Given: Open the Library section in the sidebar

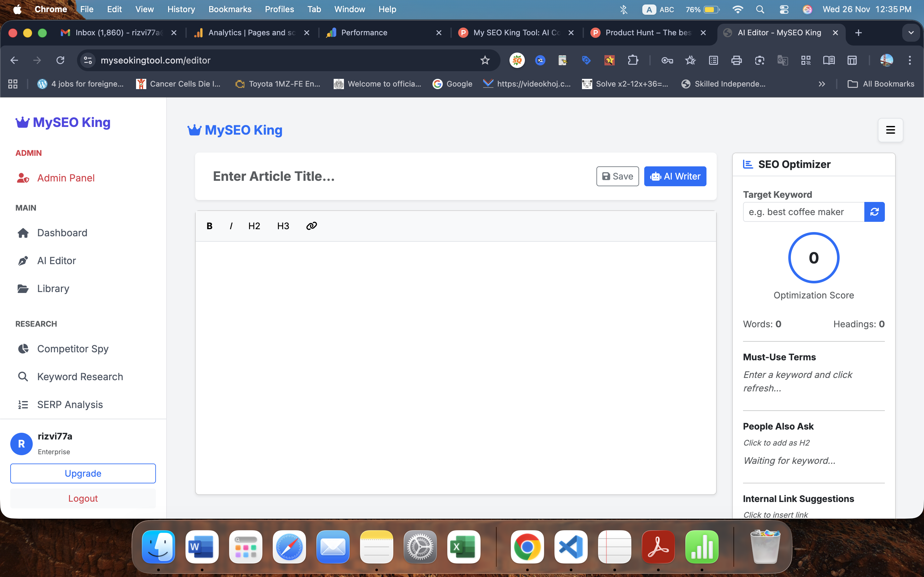Looking at the screenshot, I should 53,288.
